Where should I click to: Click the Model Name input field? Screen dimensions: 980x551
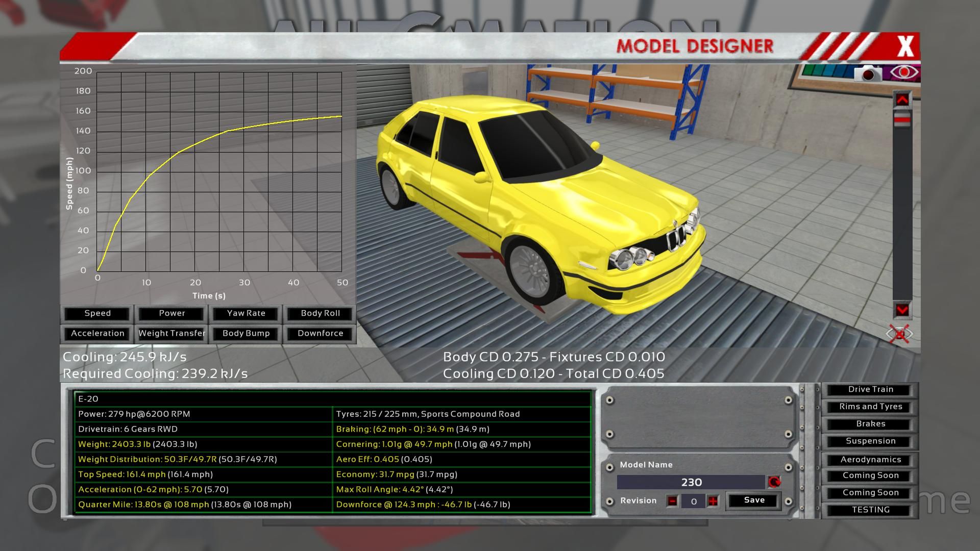(691, 482)
